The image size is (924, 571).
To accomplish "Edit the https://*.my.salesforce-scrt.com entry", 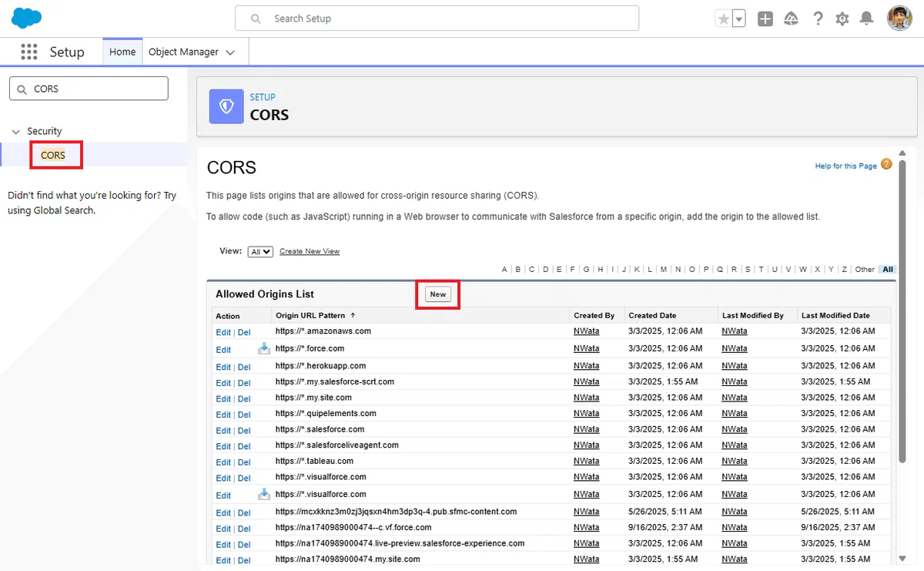I will (223, 383).
